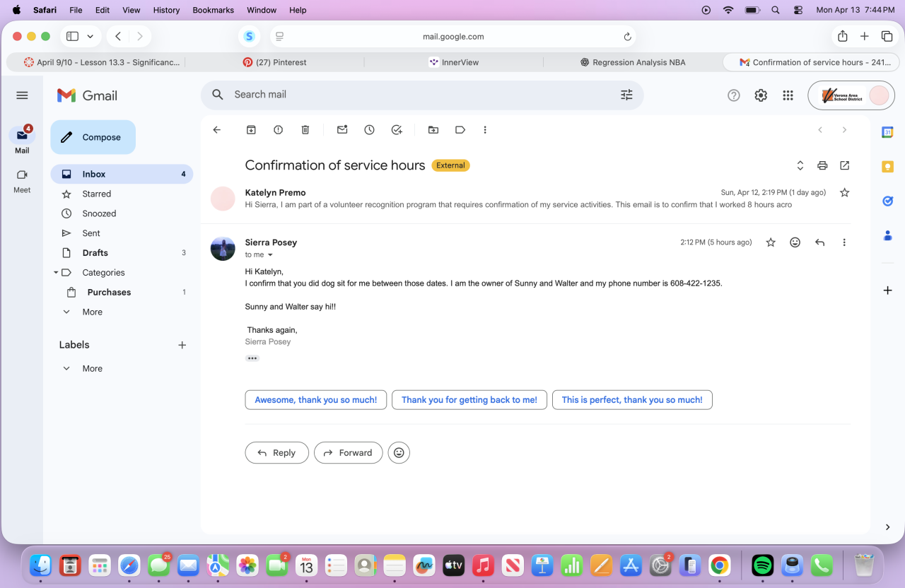Click reply arrow on Sierra Posey's message

pyautogui.click(x=819, y=242)
